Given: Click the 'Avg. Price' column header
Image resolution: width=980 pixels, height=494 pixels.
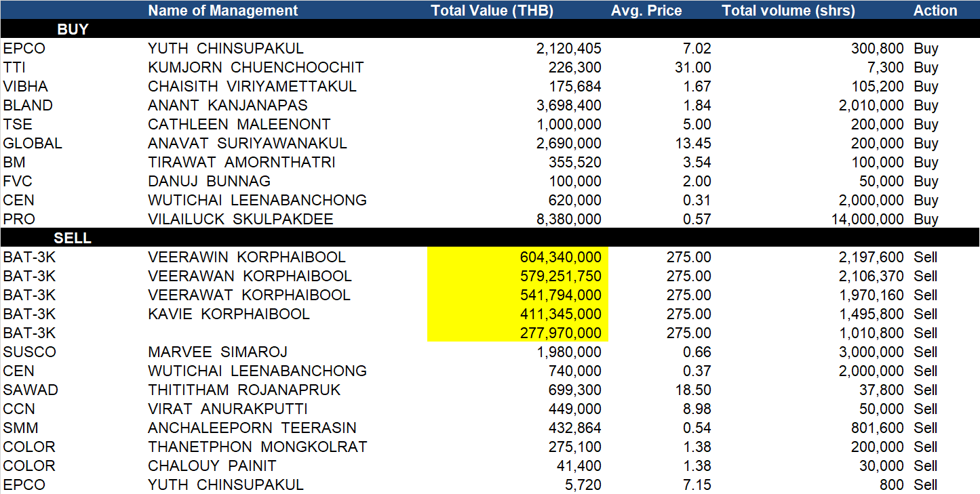Looking at the screenshot, I should pos(646,11).
